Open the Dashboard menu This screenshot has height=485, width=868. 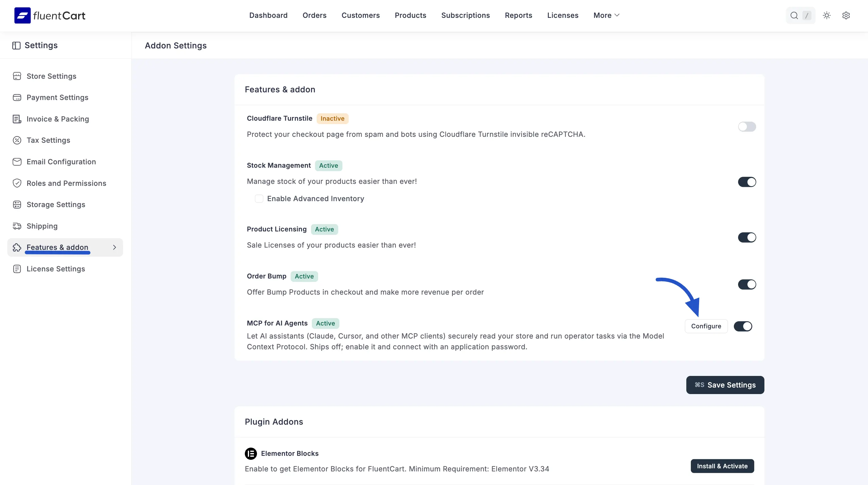click(x=268, y=16)
